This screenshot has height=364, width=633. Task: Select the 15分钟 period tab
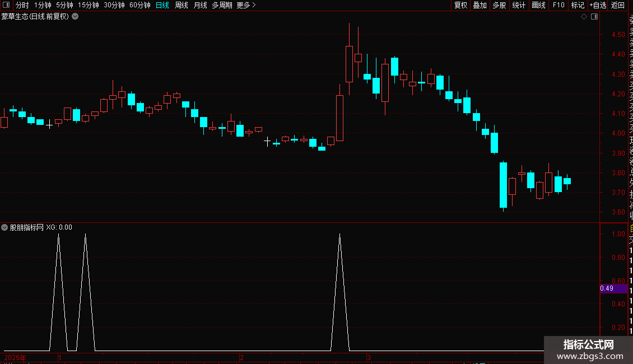(88, 5)
